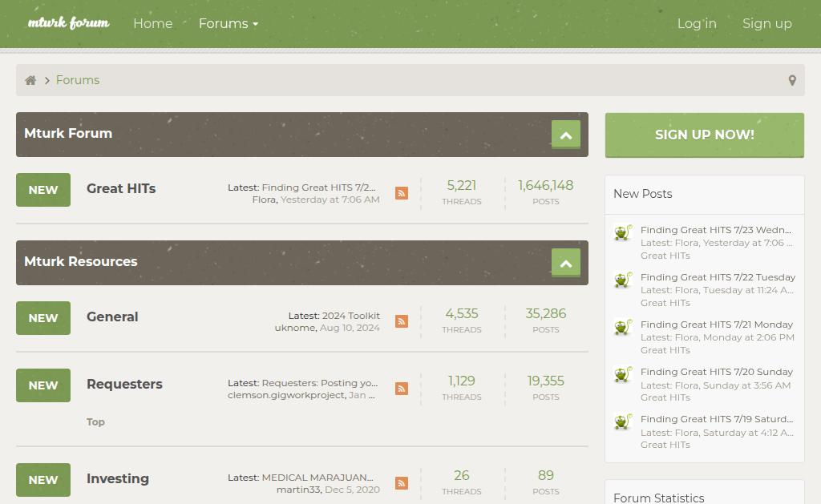This screenshot has width=821, height=504.
Task: Click Flora's avatar on the 7/20 Sunday post
Action: click(623, 374)
